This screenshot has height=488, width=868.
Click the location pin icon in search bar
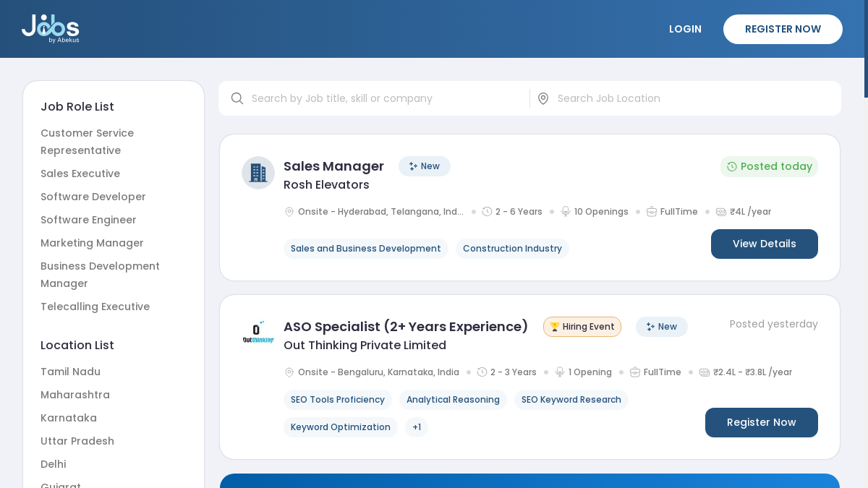click(x=543, y=98)
